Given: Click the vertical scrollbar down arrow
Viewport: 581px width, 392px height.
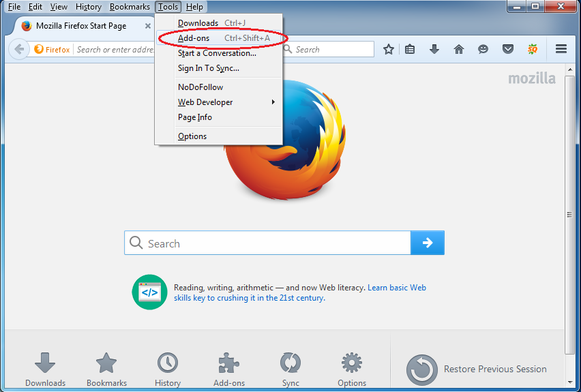Looking at the screenshot, I should (x=570, y=382).
